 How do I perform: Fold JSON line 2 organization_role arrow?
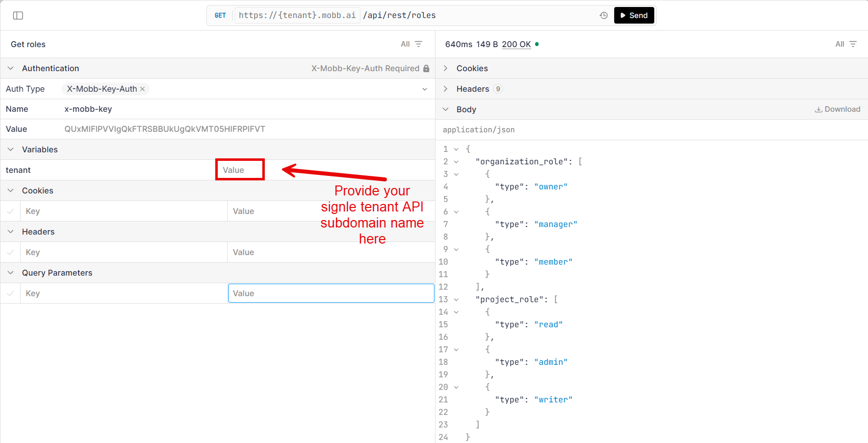click(456, 162)
